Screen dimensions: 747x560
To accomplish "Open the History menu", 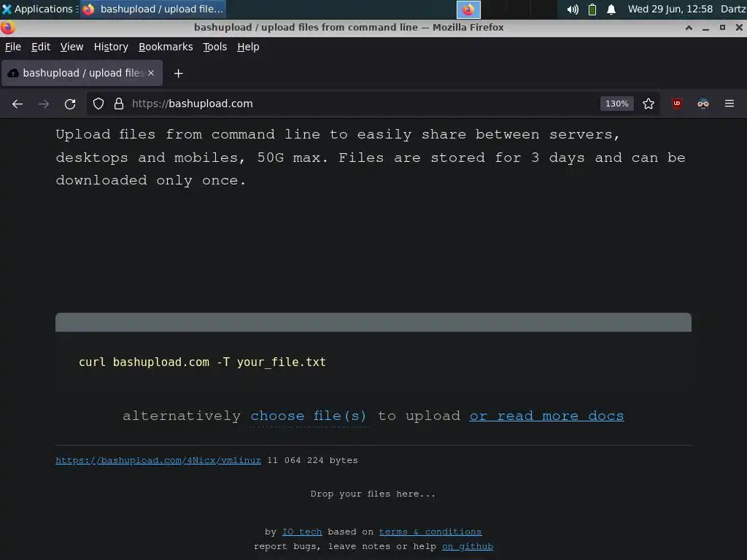I will point(111,47).
